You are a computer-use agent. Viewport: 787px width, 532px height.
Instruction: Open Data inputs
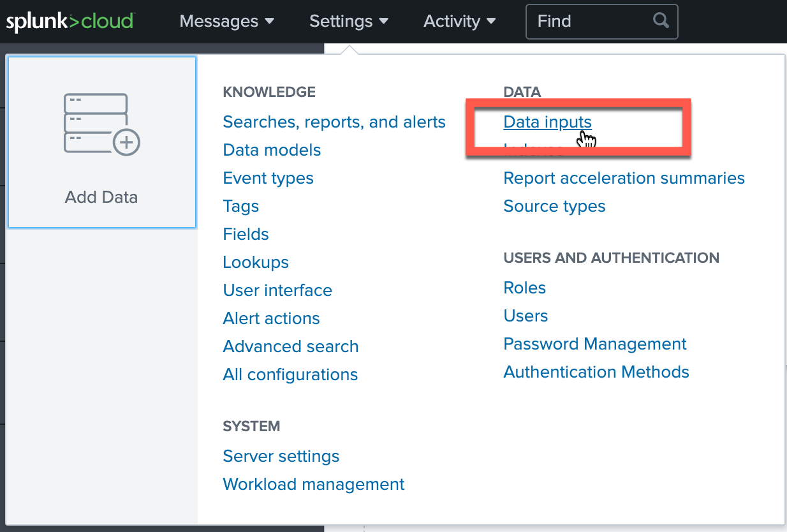(547, 122)
